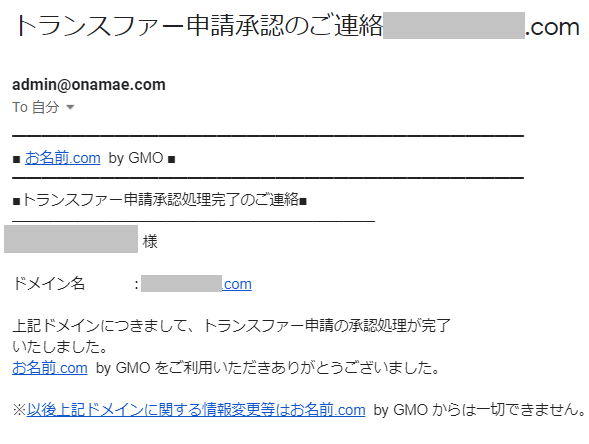The height and width of the screenshot is (444, 589).
Task: Click the sender address admin@onamae.com
Action: 89,85
